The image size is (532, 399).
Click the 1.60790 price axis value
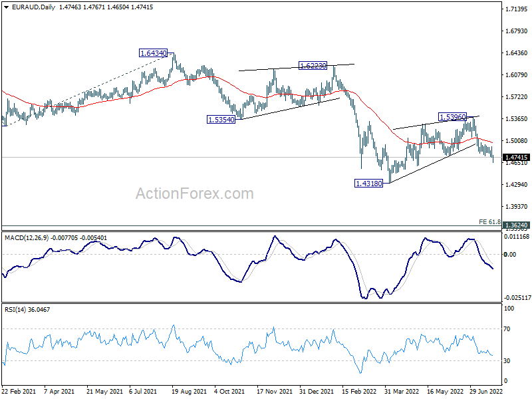(x=516, y=75)
